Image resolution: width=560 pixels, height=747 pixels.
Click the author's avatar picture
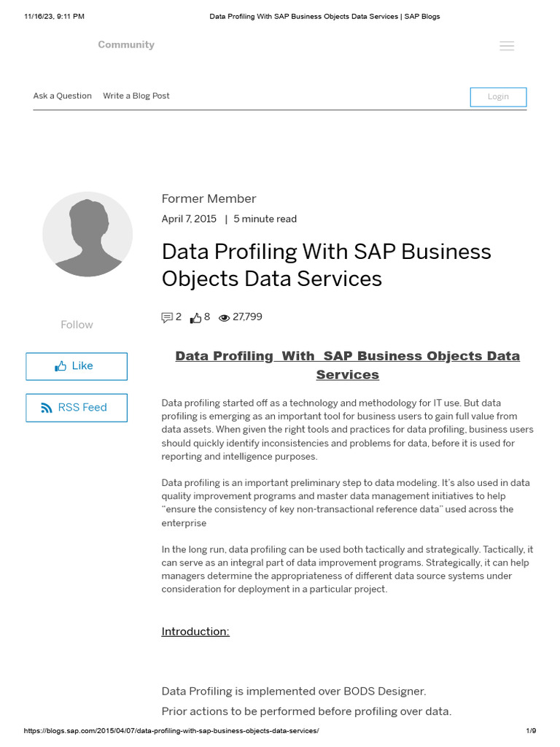click(87, 234)
